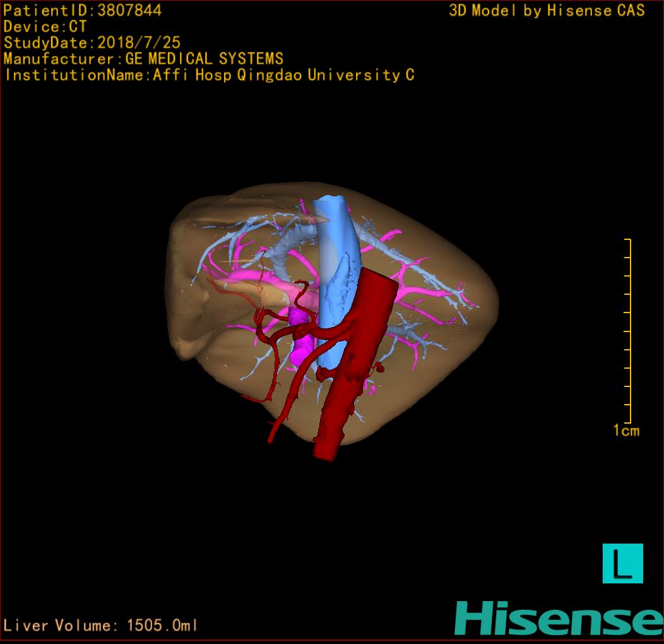Image resolution: width=664 pixels, height=644 pixels.
Task: Click the Device CT label
Action: click(45, 27)
